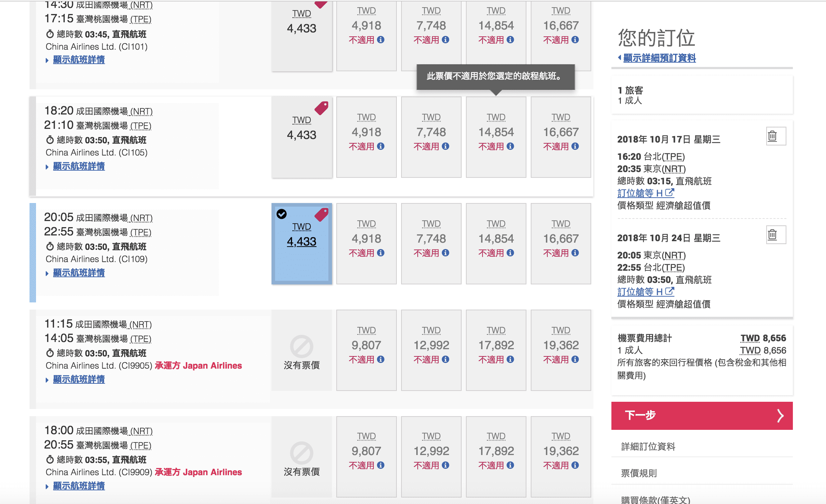This screenshot has width=826, height=504.
Task: Click info icon beside 4,918 fare on CI105 row
Action: coord(381,146)
